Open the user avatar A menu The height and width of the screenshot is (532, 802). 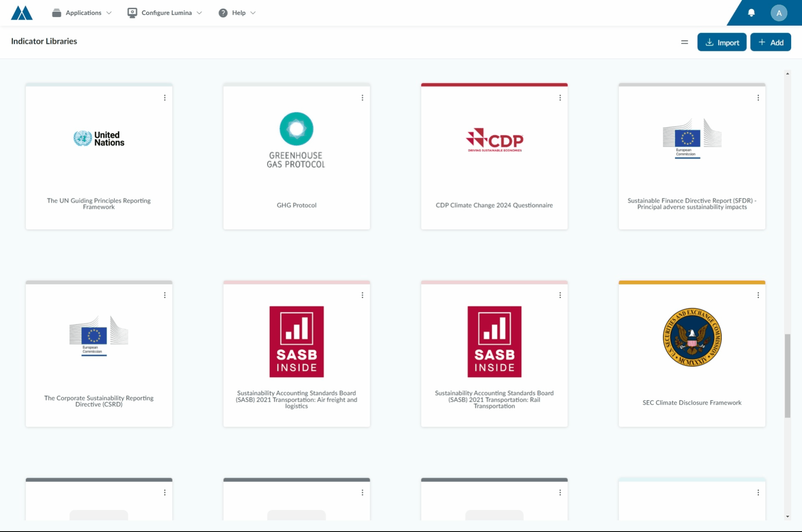click(x=779, y=13)
